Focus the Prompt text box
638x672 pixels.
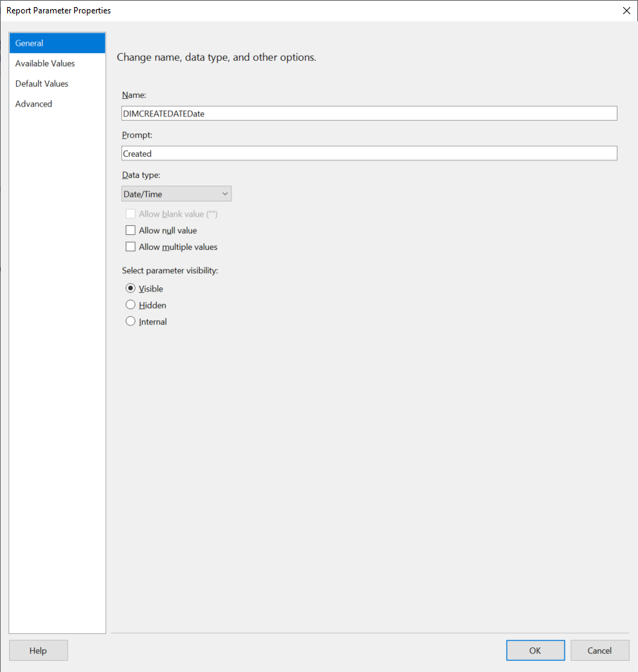pyautogui.click(x=369, y=153)
